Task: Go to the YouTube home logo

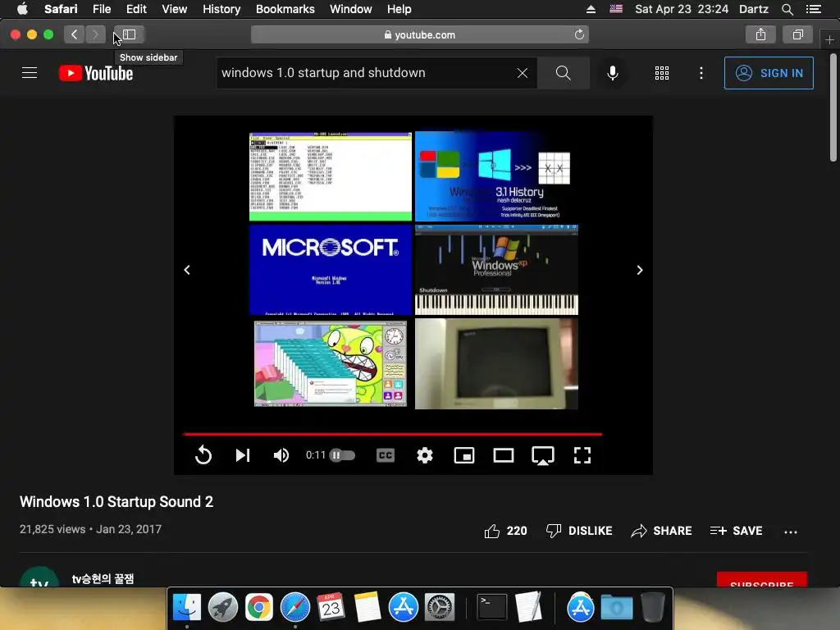Action: point(96,73)
